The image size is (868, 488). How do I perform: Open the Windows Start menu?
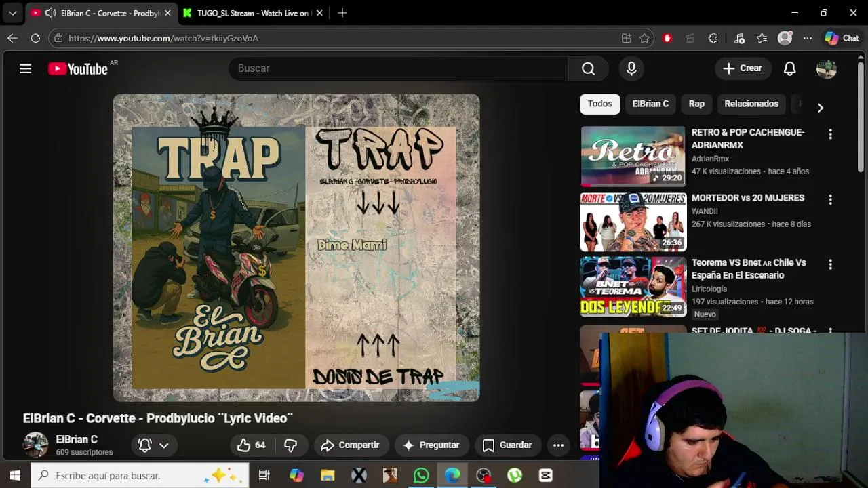point(15,476)
